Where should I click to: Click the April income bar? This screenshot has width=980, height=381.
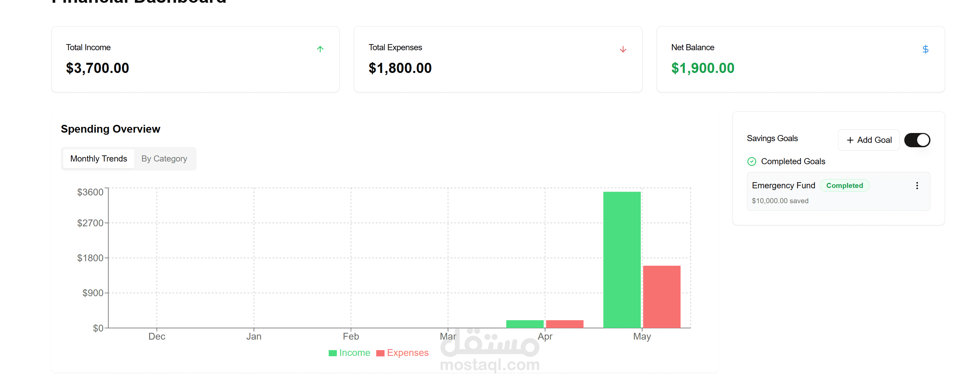point(525,324)
